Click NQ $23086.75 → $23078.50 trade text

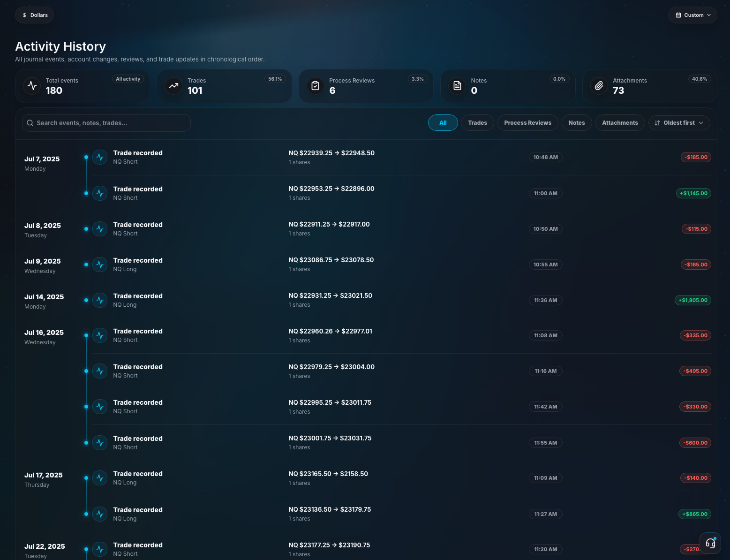coord(331,260)
